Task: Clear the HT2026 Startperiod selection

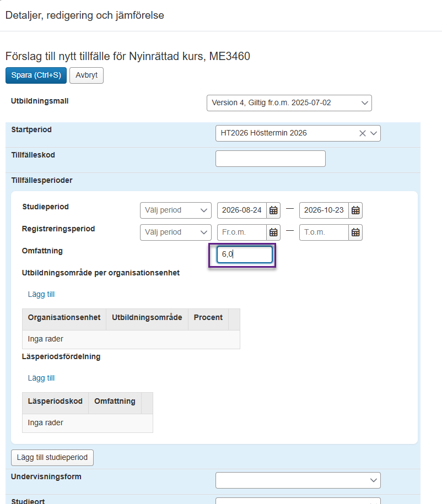Action: [x=362, y=133]
